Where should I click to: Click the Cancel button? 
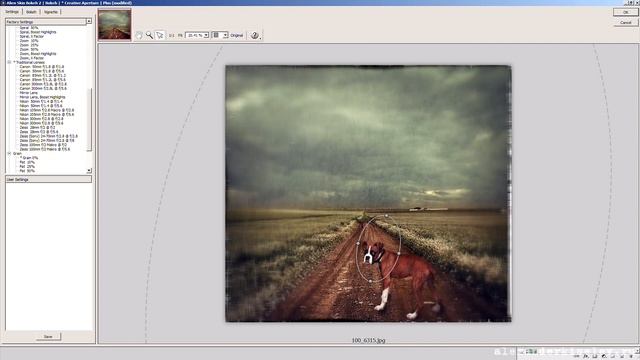click(x=626, y=22)
